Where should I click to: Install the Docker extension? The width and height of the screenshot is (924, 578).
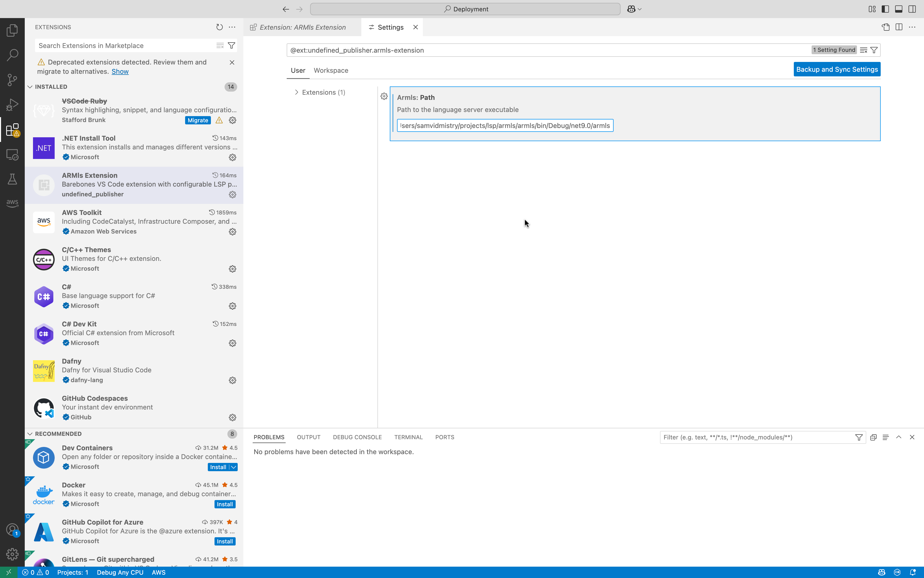coord(225,504)
